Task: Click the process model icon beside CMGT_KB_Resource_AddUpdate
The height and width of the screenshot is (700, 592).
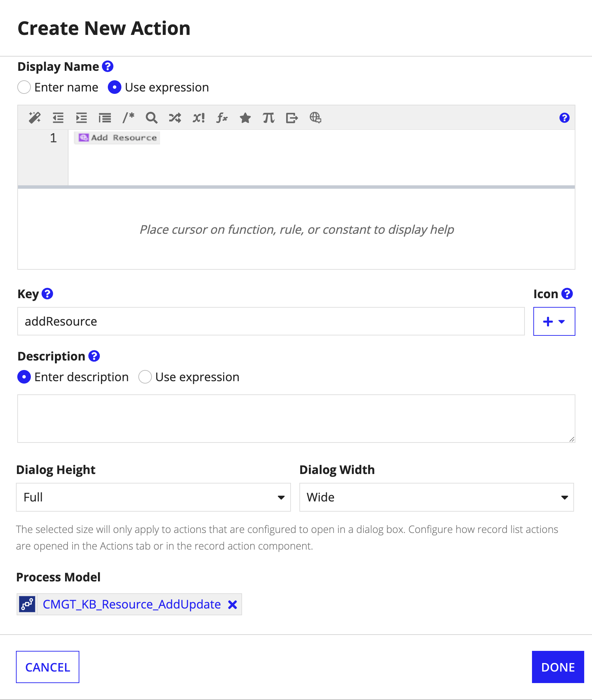Action: (x=27, y=604)
